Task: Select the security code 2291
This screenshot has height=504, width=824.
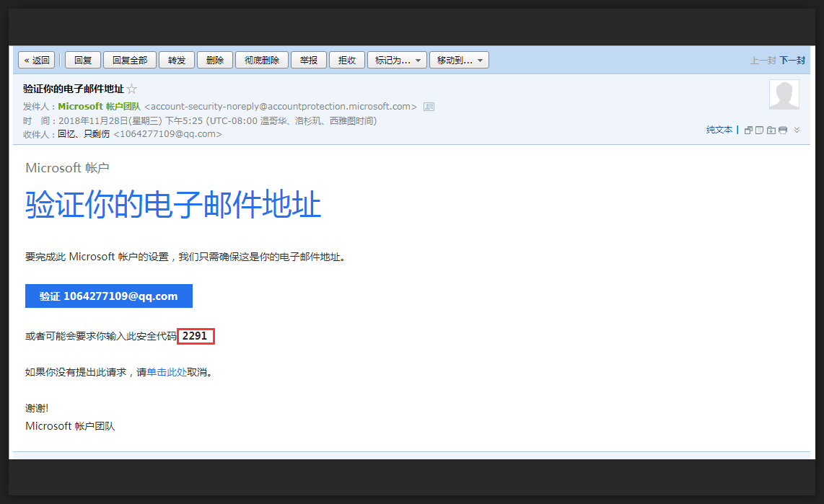Action: click(x=196, y=336)
